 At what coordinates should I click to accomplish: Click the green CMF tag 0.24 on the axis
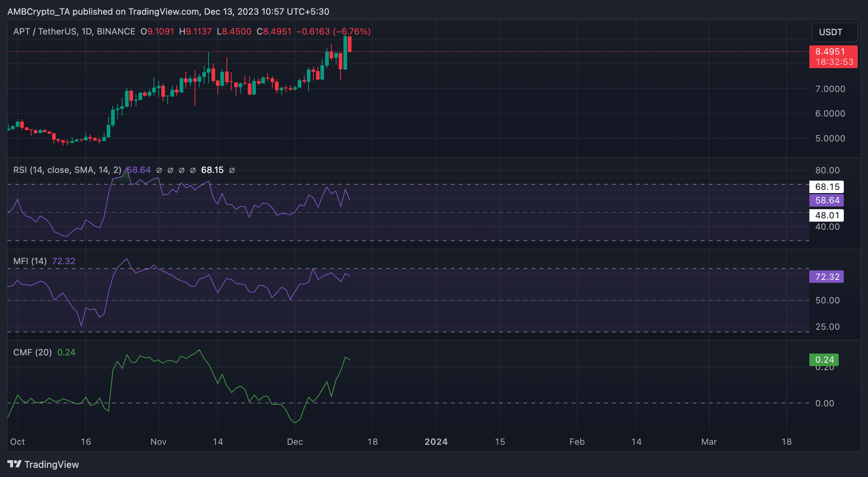pos(824,360)
